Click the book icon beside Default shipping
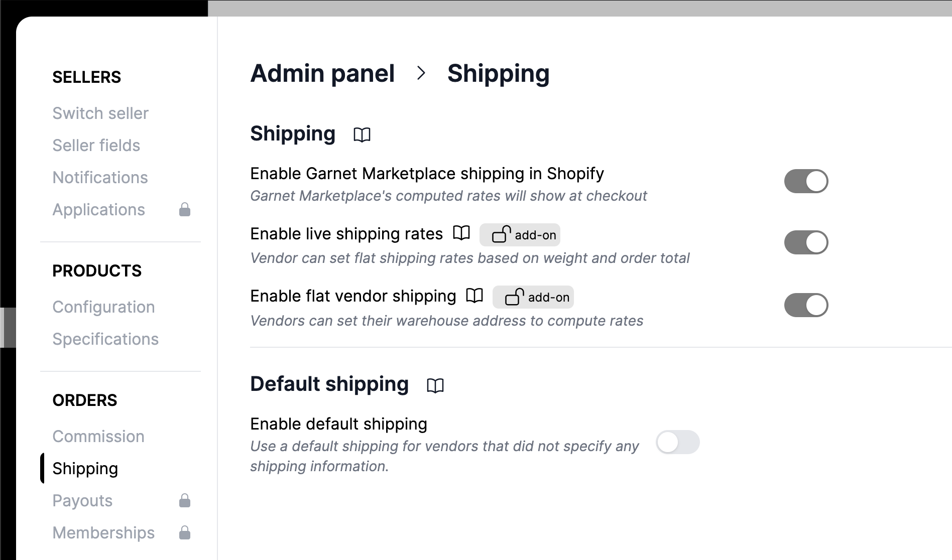This screenshot has height=560, width=952. point(435,385)
